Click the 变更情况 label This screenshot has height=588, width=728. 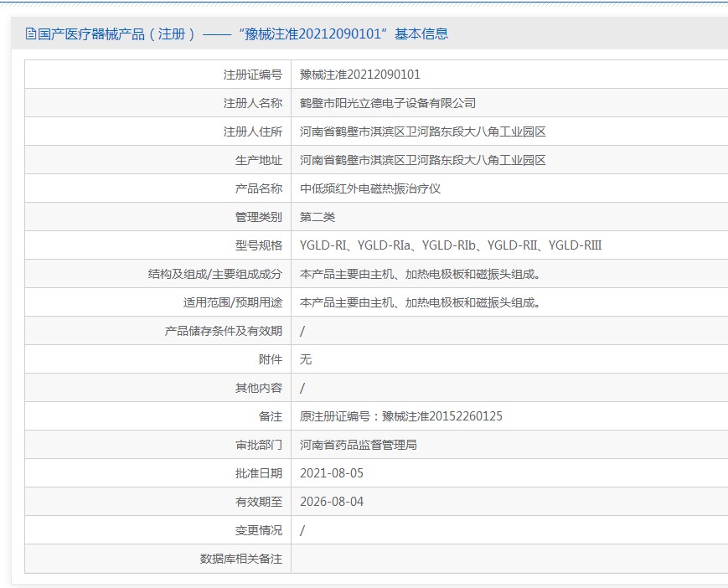coord(259,530)
